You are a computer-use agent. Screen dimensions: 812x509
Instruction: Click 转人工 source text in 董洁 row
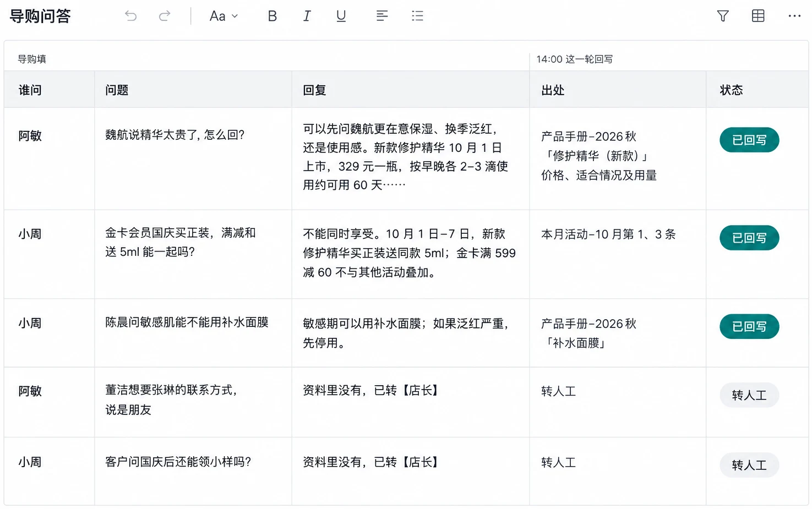point(558,391)
